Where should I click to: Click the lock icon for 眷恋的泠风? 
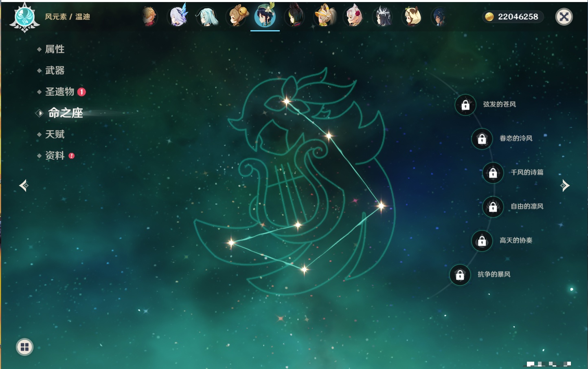(482, 139)
